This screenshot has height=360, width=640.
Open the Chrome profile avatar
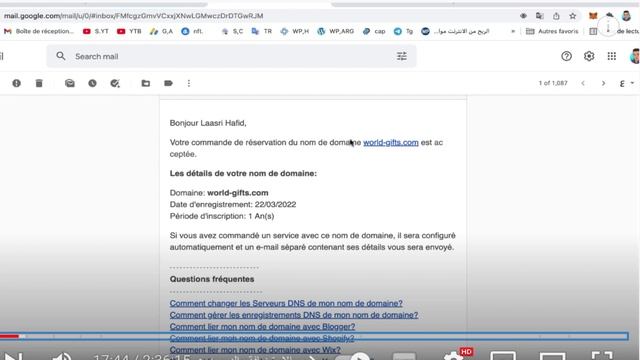(x=626, y=16)
